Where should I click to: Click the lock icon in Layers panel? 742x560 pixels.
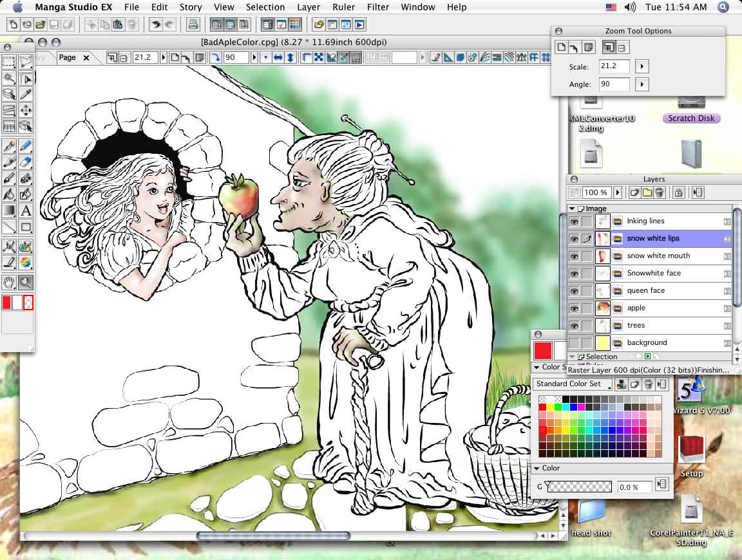point(678,192)
